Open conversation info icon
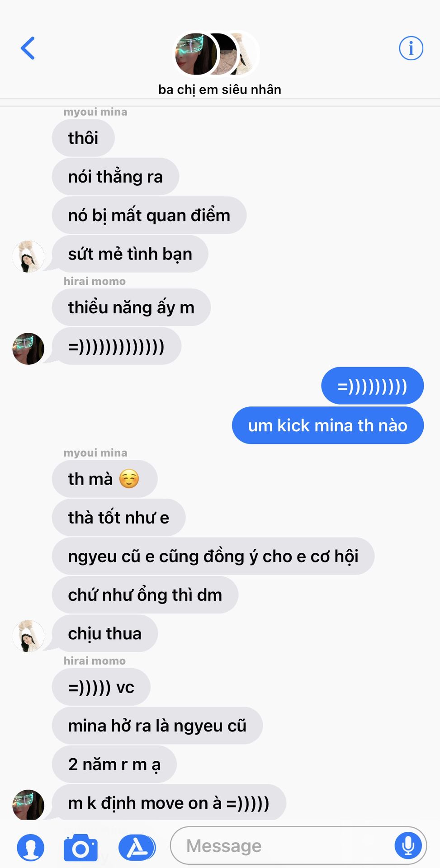This screenshot has width=440, height=868. tap(411, 48)
